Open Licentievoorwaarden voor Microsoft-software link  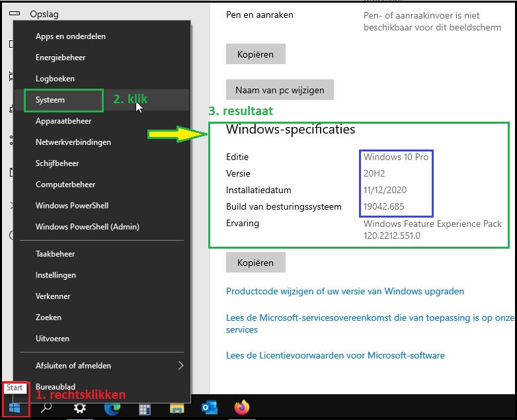(335, 355)
